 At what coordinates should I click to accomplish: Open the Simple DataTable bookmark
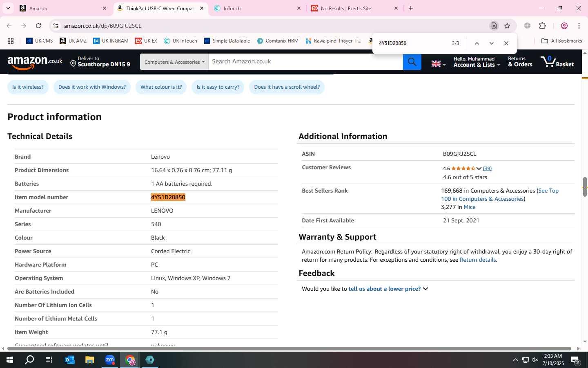coord(227,41)
